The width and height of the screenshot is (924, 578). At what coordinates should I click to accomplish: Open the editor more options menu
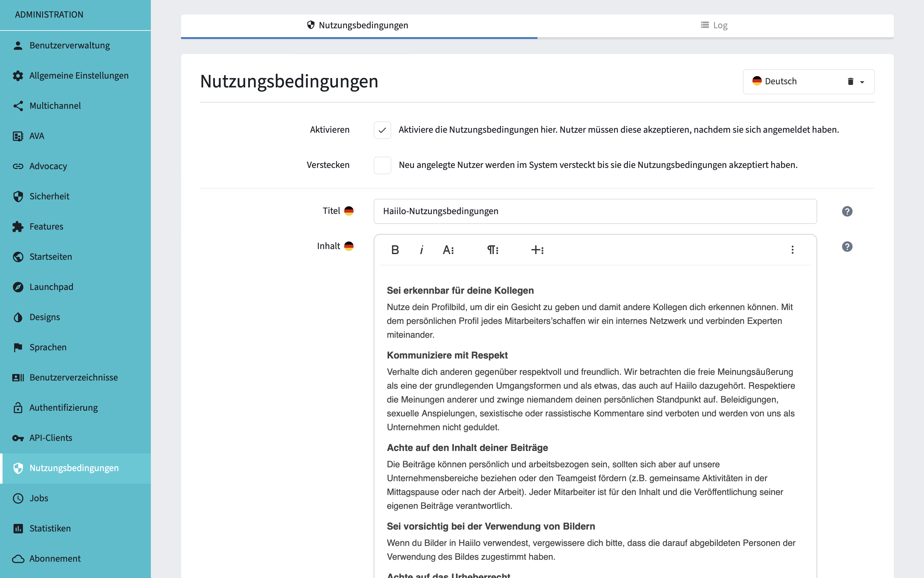coord(793,250)
